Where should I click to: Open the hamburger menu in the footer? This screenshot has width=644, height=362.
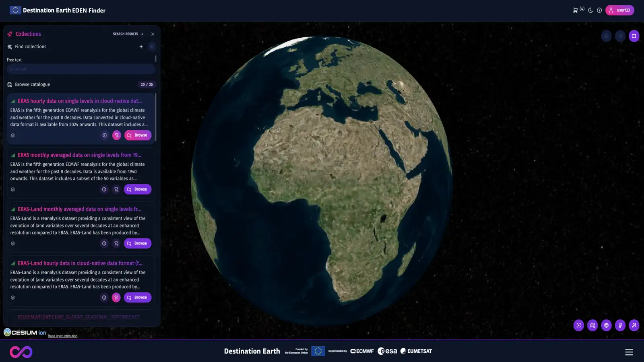click(629, 352)
